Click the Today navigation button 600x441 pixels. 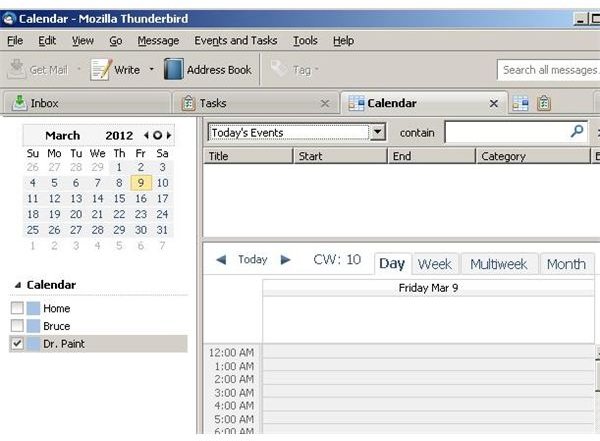[253, 260]
